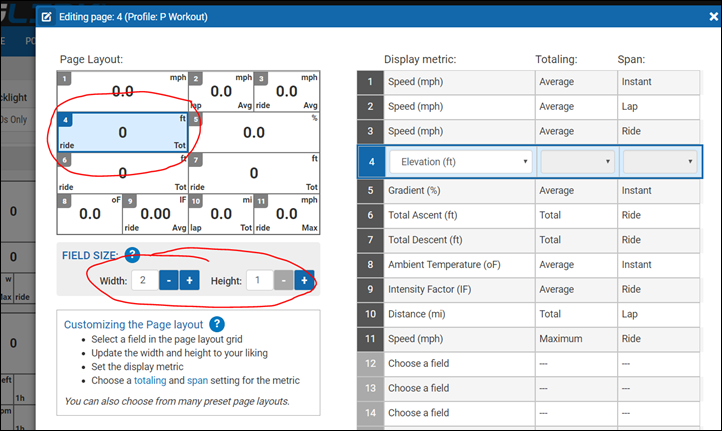The width and height of the screenshot is (722, 431).
Task: Select field 1 mph in page layout grid
Action: (122, 90)
